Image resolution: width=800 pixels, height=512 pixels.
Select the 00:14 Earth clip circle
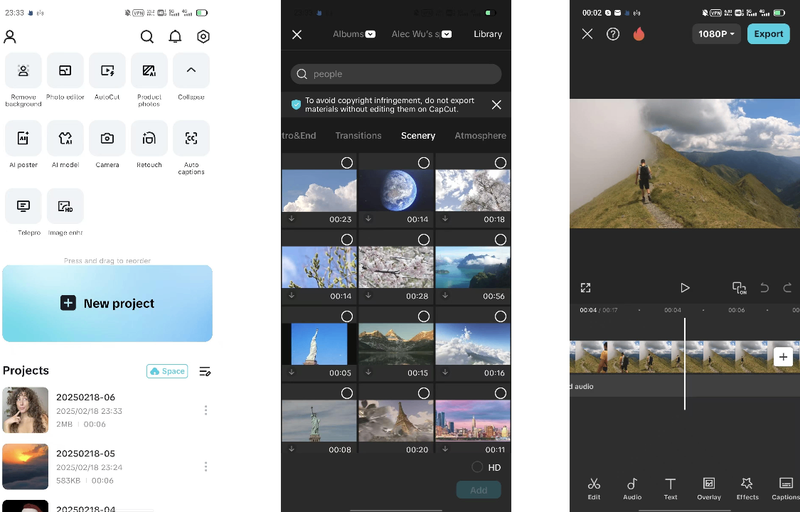tap(423, 163)
